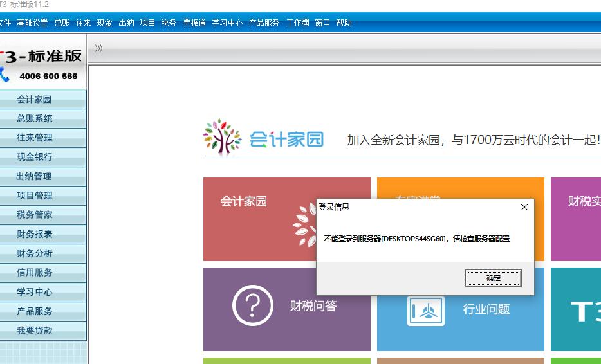Select 产品服务 in the sidebar
Viewport: 601px width, 364px height.
point(43,311)
